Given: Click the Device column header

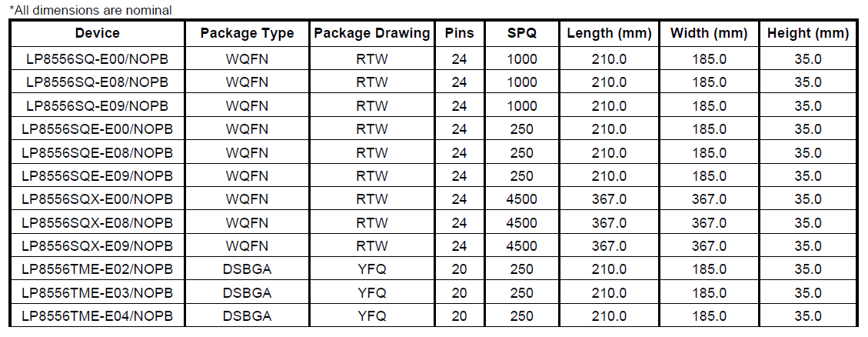Looking at the screenshot, I should (x=98, y=33).
